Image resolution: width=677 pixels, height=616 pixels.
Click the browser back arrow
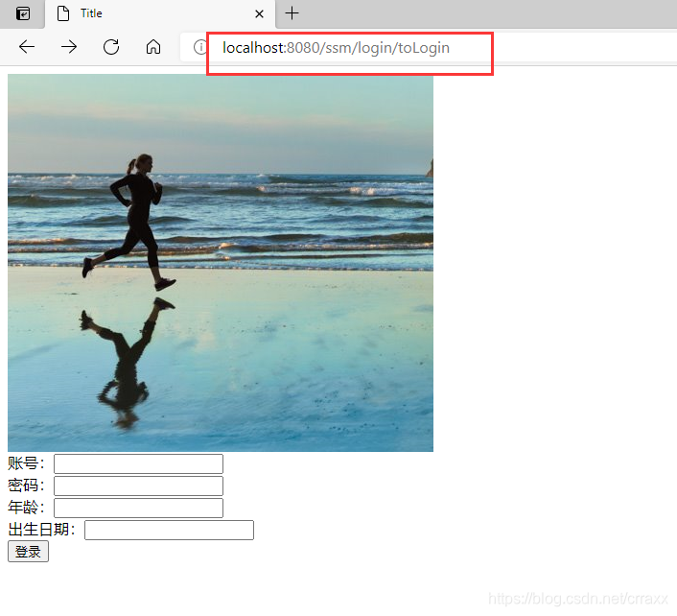point(27,47)
